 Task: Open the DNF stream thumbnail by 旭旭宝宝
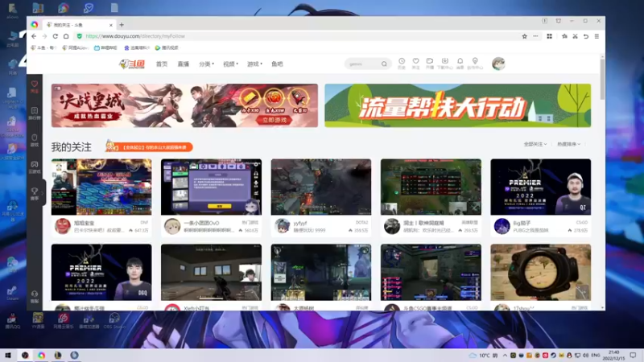click(101, 187)
